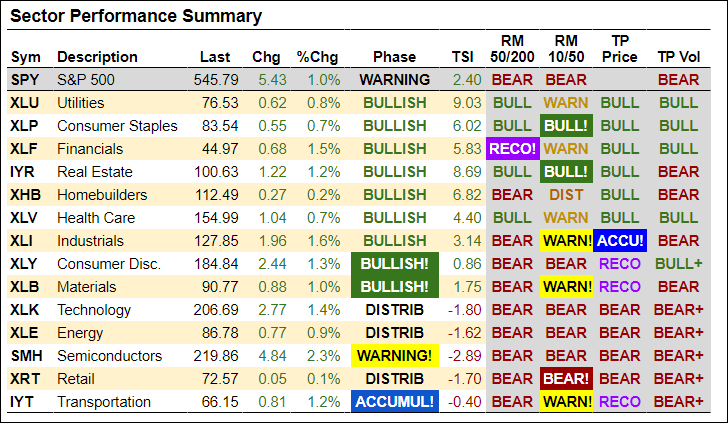The width and height of the screenshot is (728, 423).
Task: Click the %Chg column header
Action: pos(317,57)
